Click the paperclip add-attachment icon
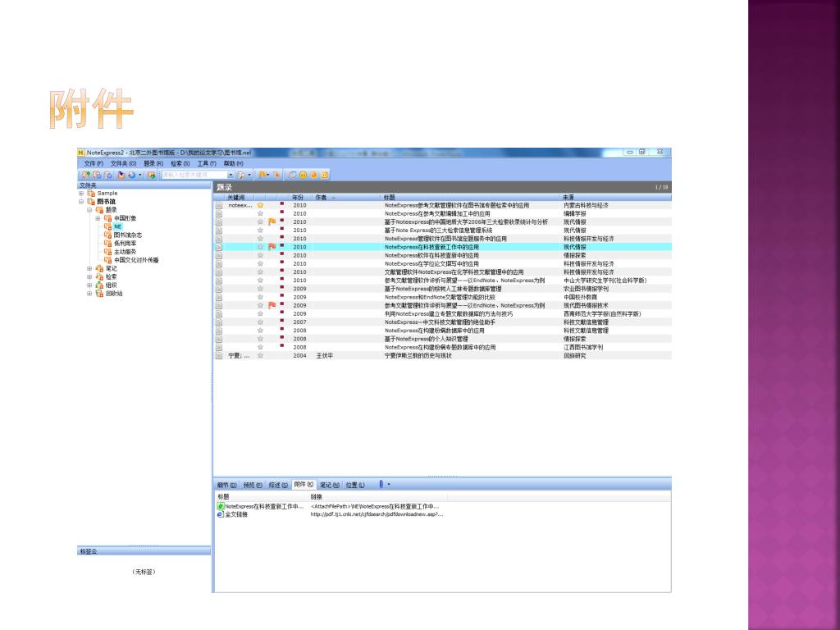Screen dimensions: 840x630 tap(381, 484)
